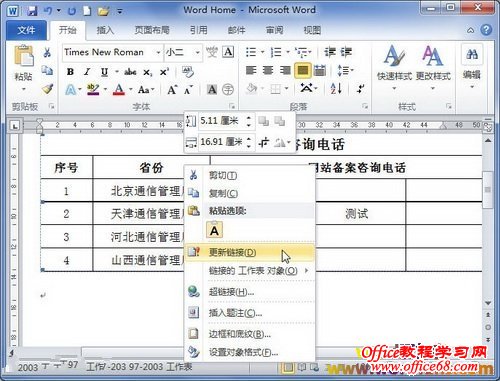
Task: Toggle Show paragraph marks button
Action: [x=360, y=89]
